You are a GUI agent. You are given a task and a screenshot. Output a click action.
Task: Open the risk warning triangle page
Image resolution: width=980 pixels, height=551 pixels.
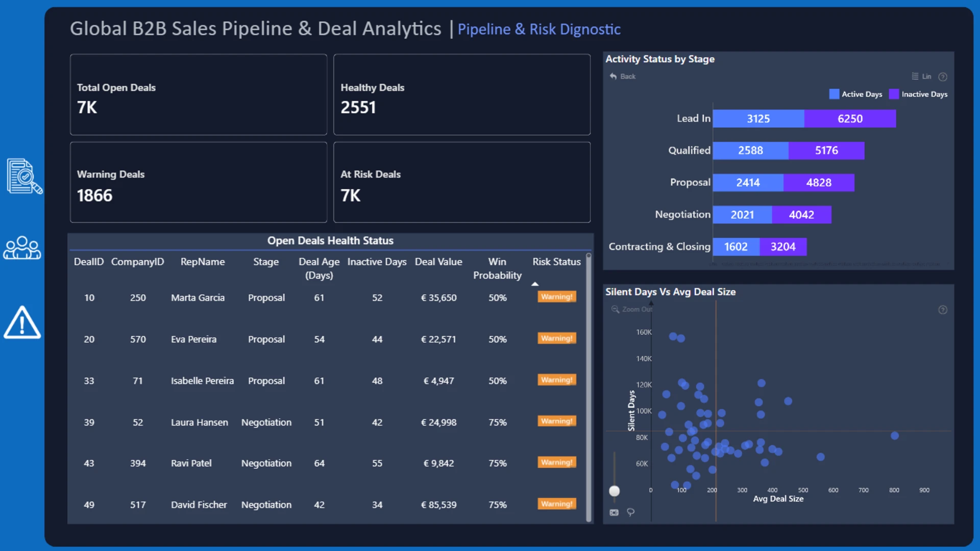coord(22,322)
